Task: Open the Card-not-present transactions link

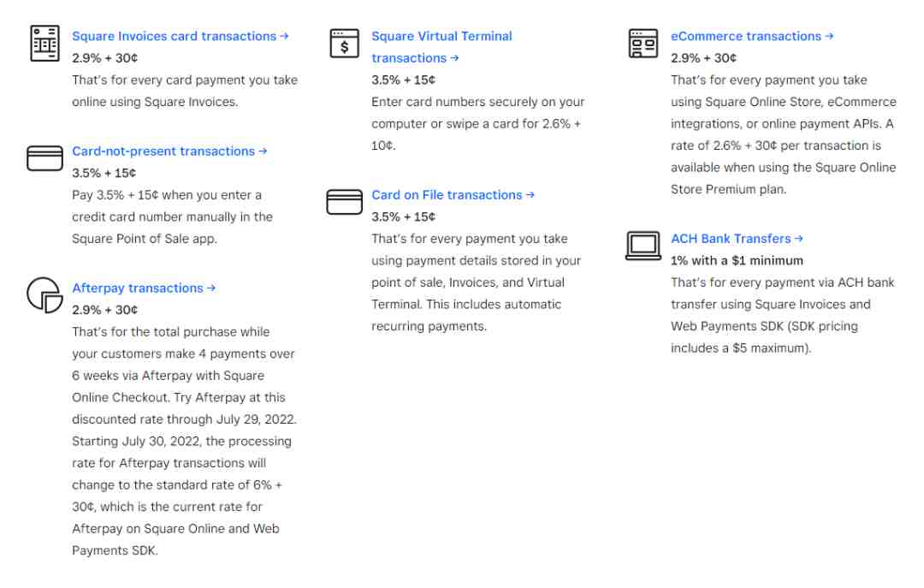Action: pos(169,151)
